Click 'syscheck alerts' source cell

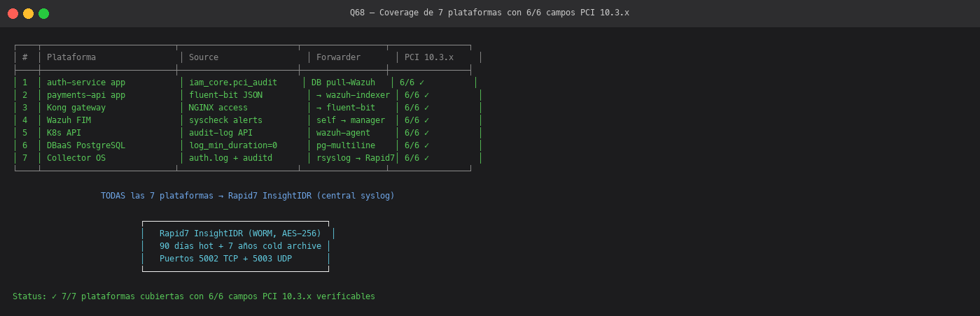click(225, 120)
